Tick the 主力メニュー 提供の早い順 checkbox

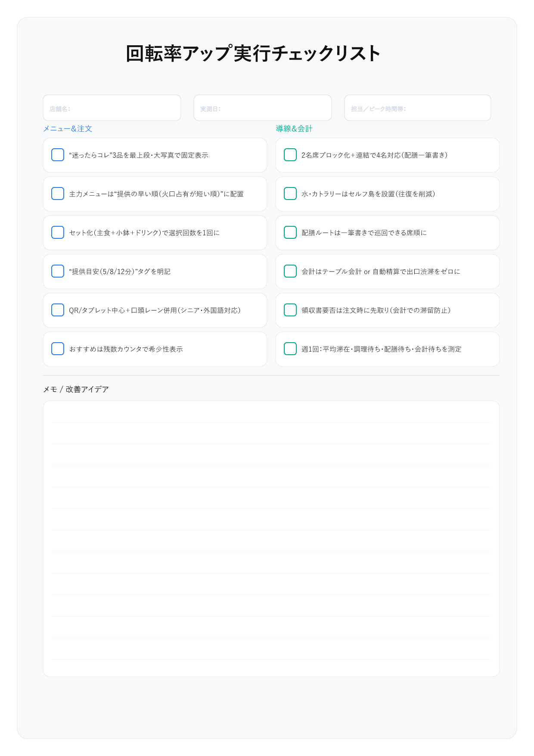(58, 194)
